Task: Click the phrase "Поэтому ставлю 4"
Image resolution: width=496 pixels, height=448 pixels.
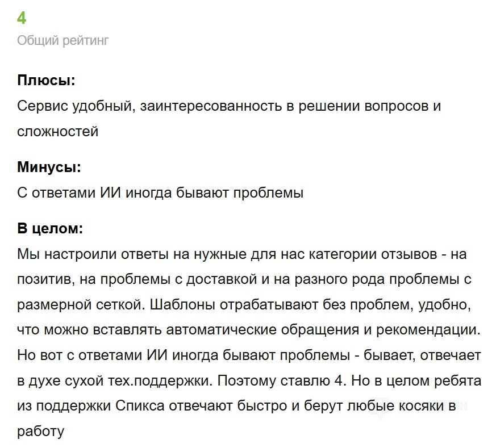Action: click(x=282, y=380)
